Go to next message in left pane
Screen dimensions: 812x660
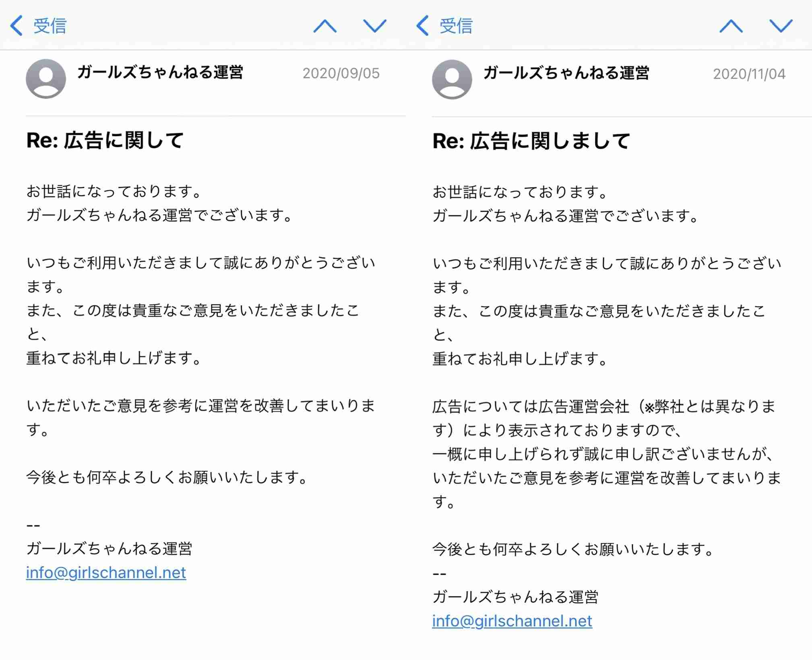375,26
